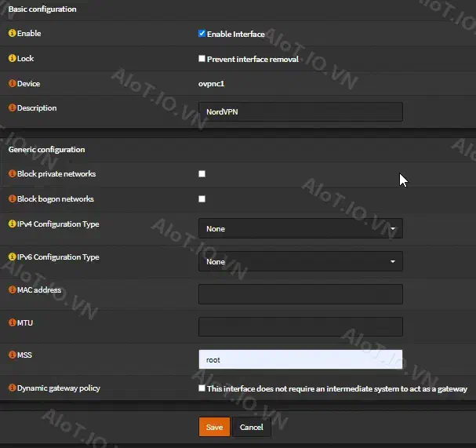Show help for the Device field
This screenshot has height=448, width=476.
[x=12, y=83]
